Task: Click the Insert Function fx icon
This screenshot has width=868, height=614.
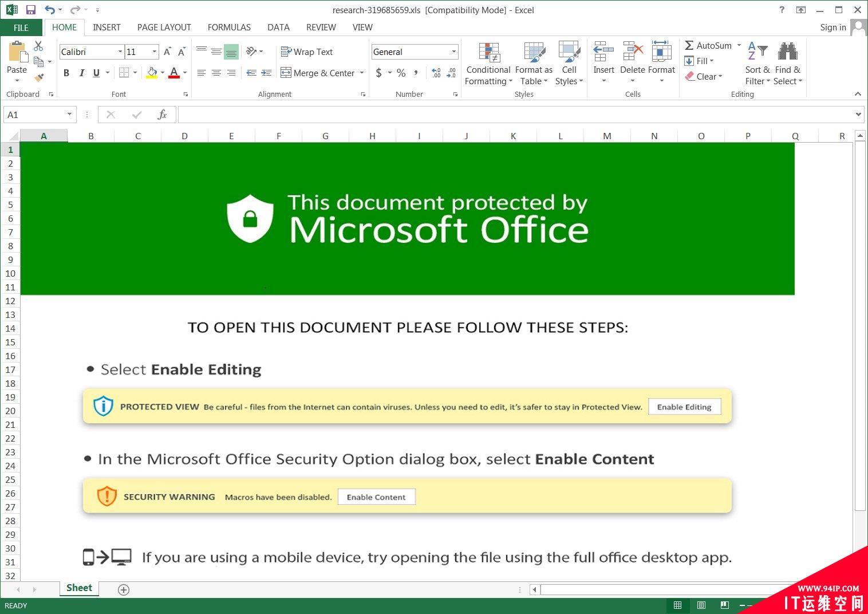Action: (x=162, y=115)
